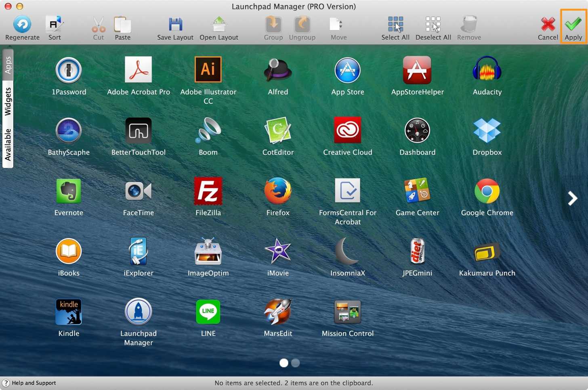Jump to the second page dot
Viewport: 588px width, 390px height.
296,363
